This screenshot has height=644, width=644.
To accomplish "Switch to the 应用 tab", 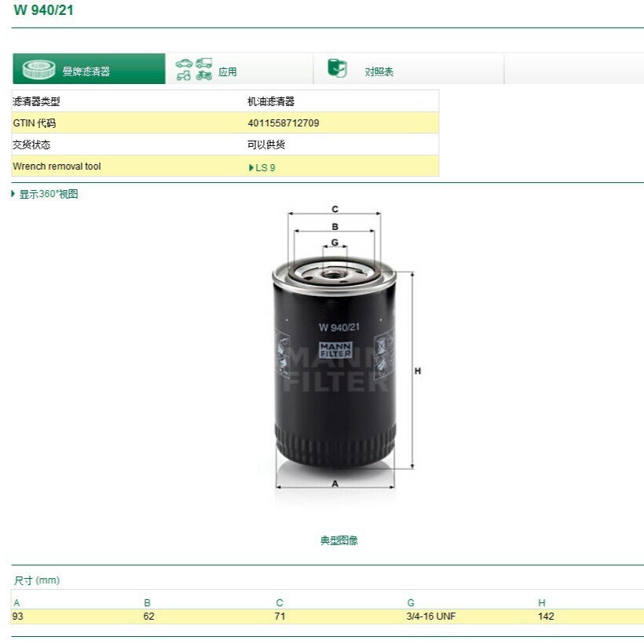I will 228,69.
